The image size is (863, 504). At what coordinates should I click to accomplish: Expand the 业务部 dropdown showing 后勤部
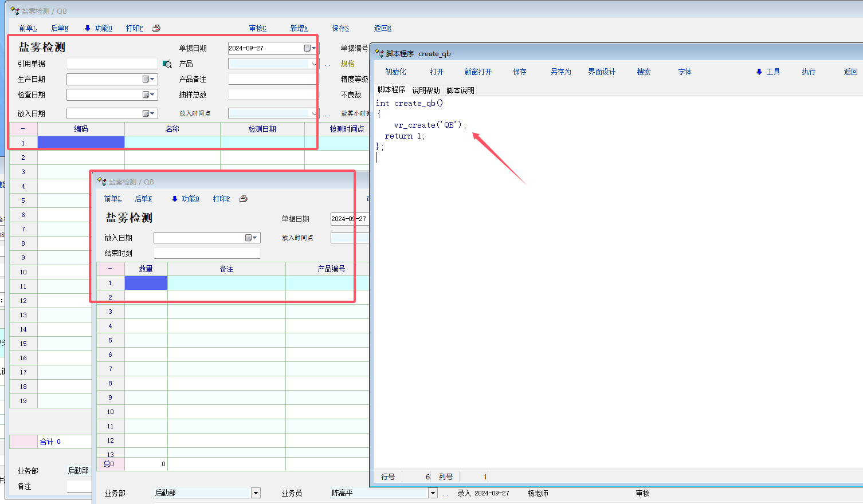[256, 493]
